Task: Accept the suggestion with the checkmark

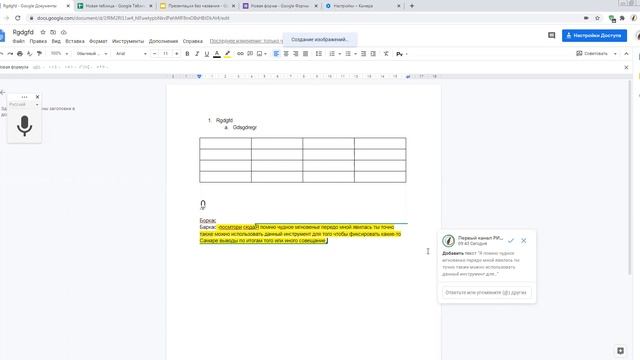Action: click(x=511, y=241)
